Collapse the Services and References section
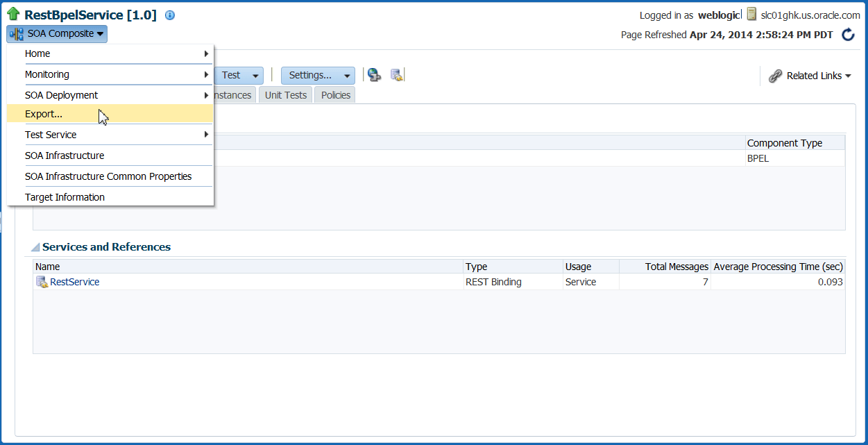The height and width of the screenshot is (445, 868). pyautogui.click(x=35, y=247)
